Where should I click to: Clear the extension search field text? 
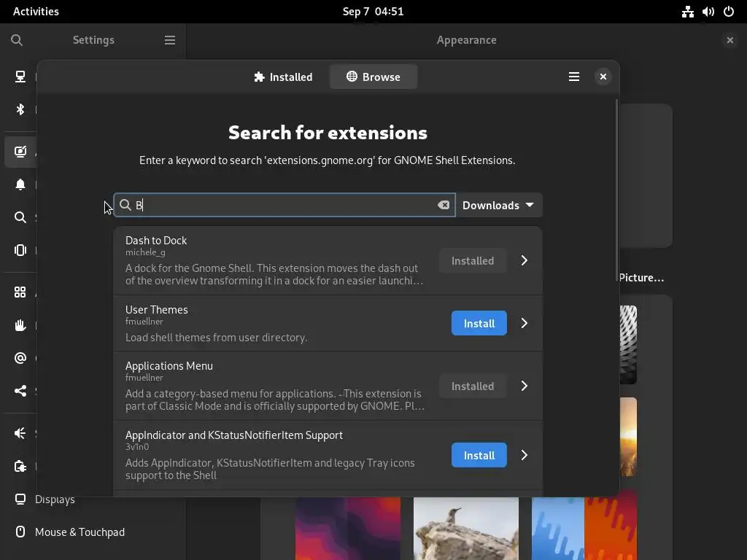click(x=444, y=205)
